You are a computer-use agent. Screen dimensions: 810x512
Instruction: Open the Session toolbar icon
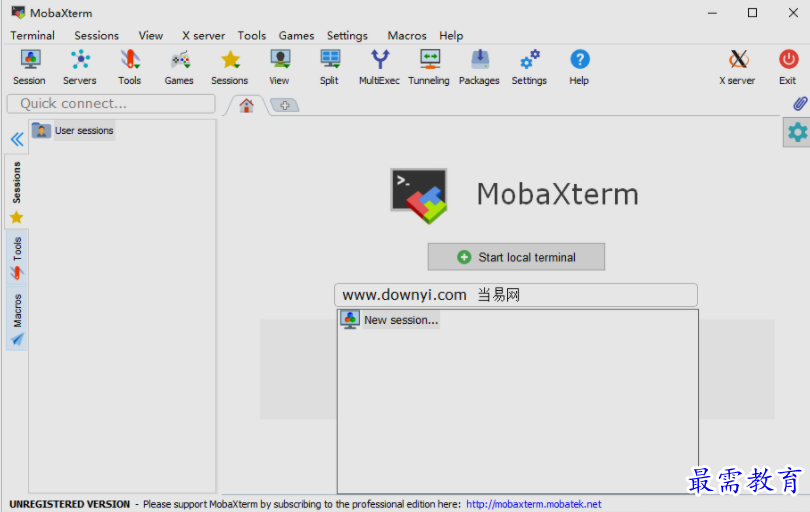(x=29, y=67)
